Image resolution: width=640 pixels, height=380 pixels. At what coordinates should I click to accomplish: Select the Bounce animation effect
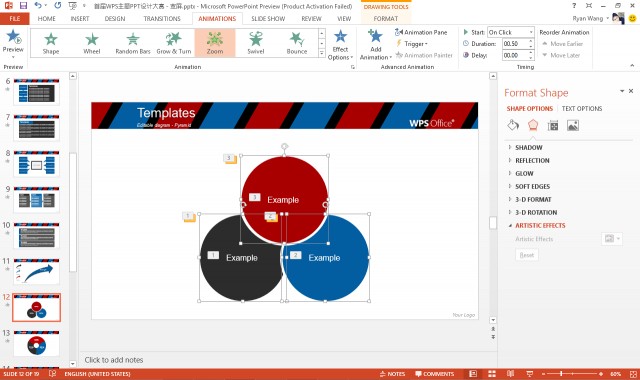[x=297, y=43]
